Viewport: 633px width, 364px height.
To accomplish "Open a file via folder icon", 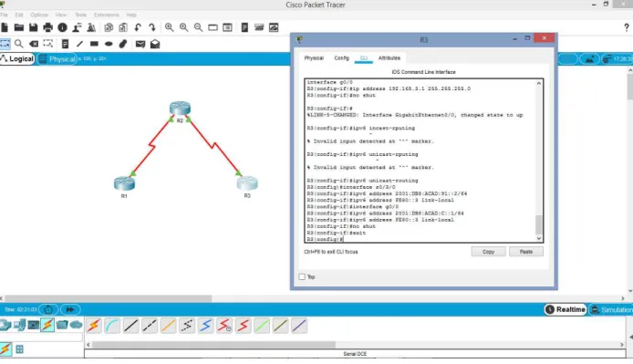I will click(18, 27).
